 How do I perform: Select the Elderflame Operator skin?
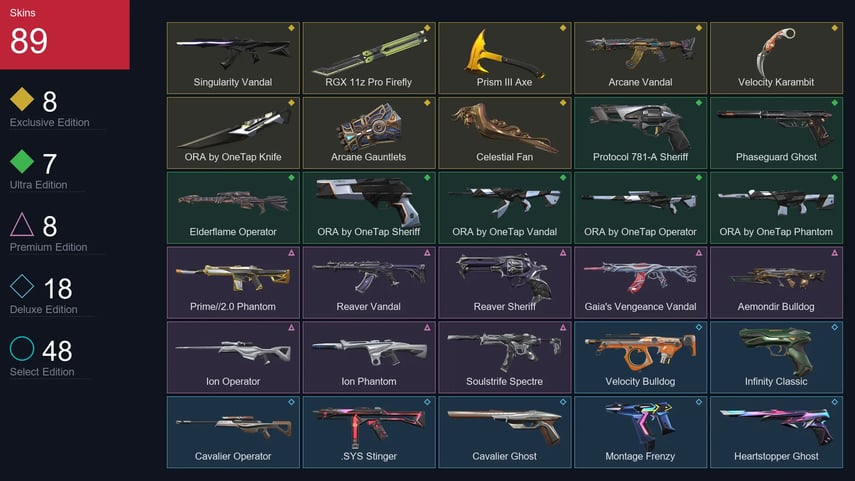pos(233,207)
